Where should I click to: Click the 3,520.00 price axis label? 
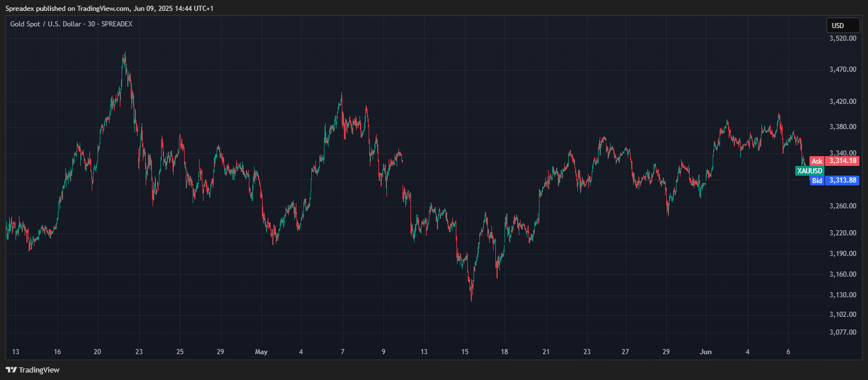(x=843, y=38)
